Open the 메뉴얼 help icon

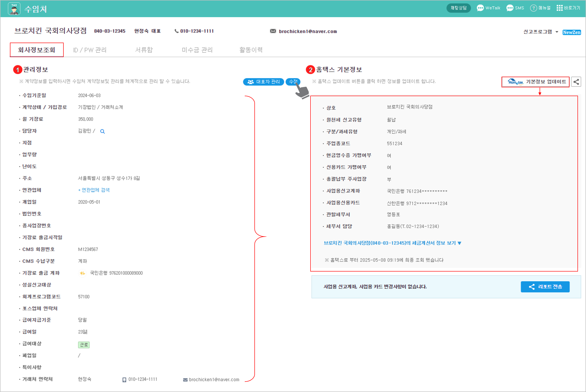tap(533, 8)
